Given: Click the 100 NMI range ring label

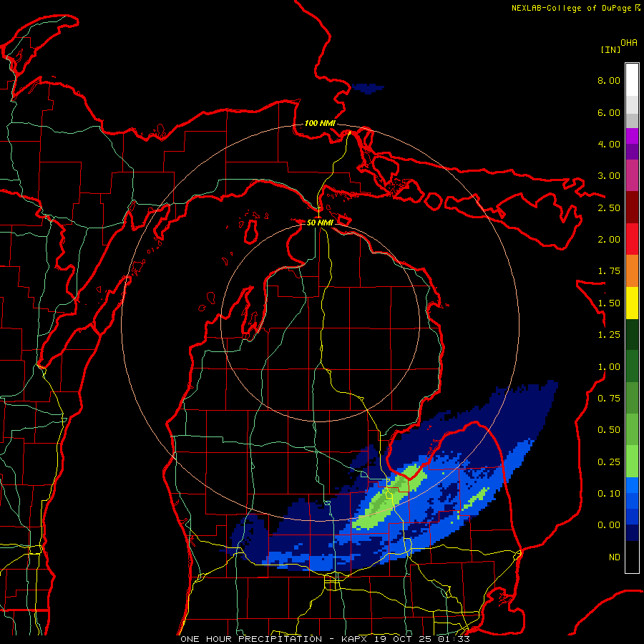Looking at the screenshot, I should click(x=320, y=123).
